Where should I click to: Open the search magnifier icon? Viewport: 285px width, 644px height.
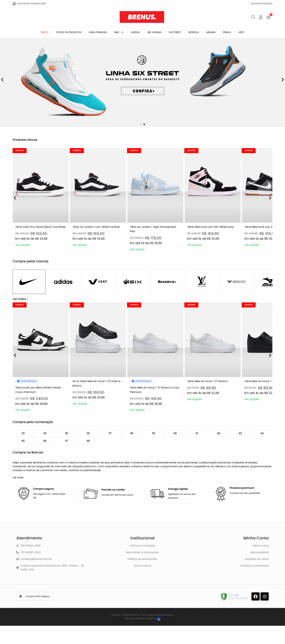[x=253, y=17]
